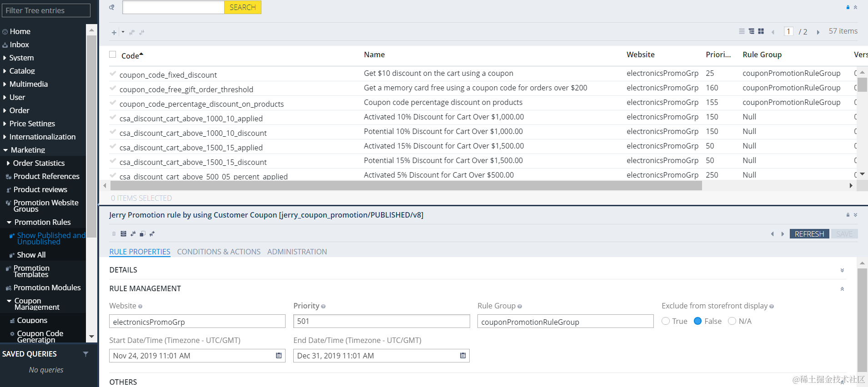
Task: Collapse the search results panel chevron
Action: pyautogui.click(x=855, y=7)
